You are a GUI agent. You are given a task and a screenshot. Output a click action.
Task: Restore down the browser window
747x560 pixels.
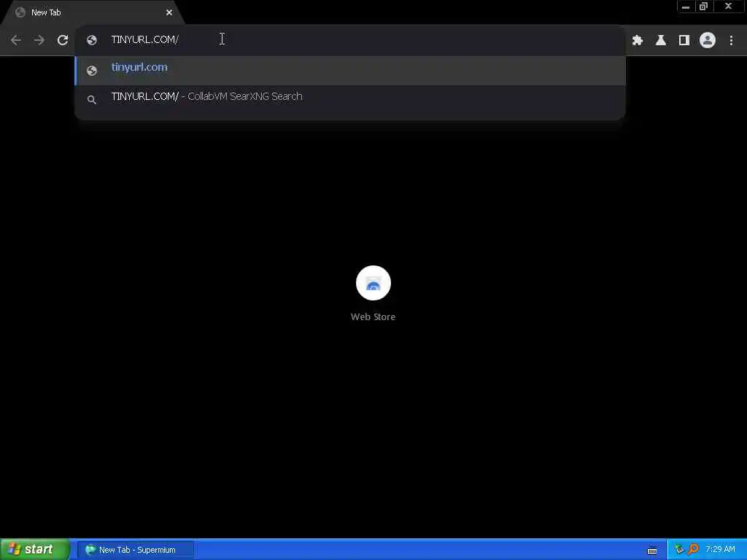coord(703,7)
